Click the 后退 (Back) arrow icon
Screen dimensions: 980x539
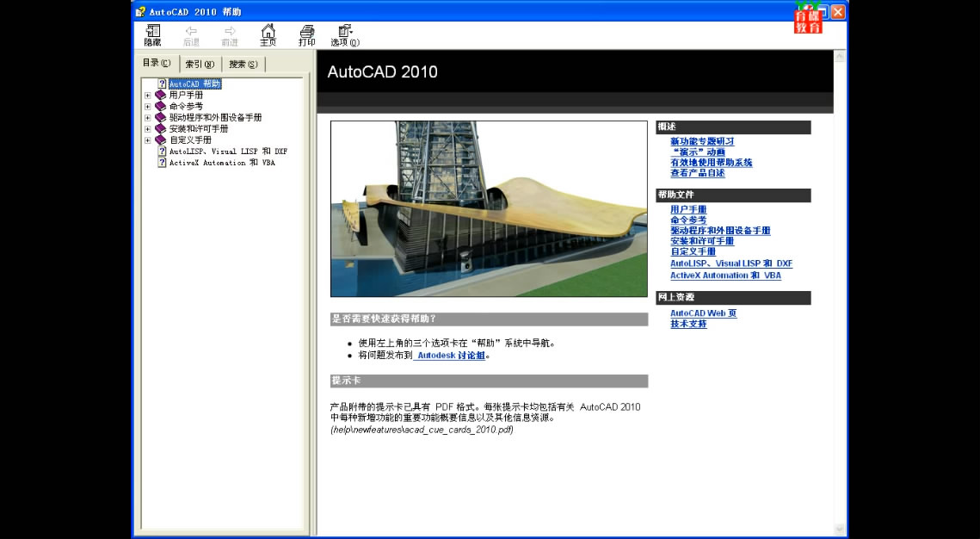[191, 31]
